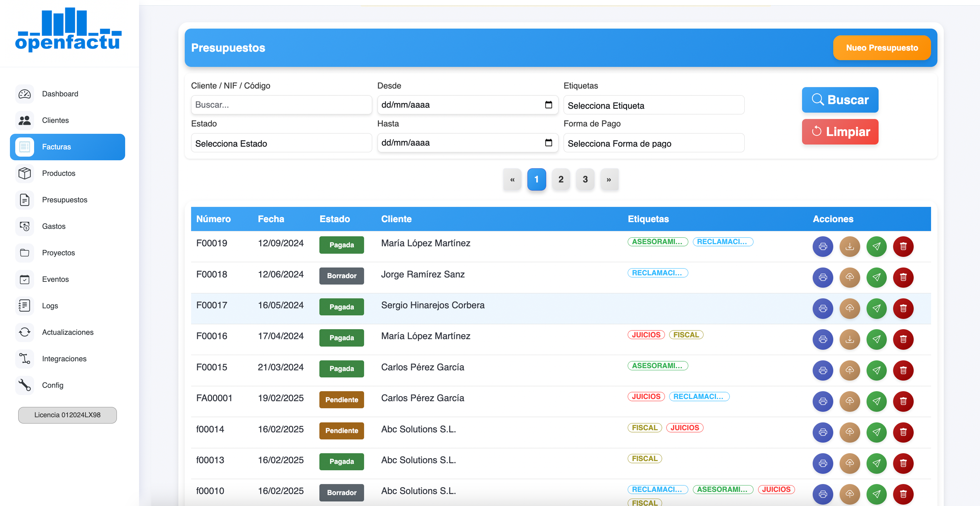Focus the Cliente / NIF search field
This screenshot has height=506, width=980.
point(281,105)
